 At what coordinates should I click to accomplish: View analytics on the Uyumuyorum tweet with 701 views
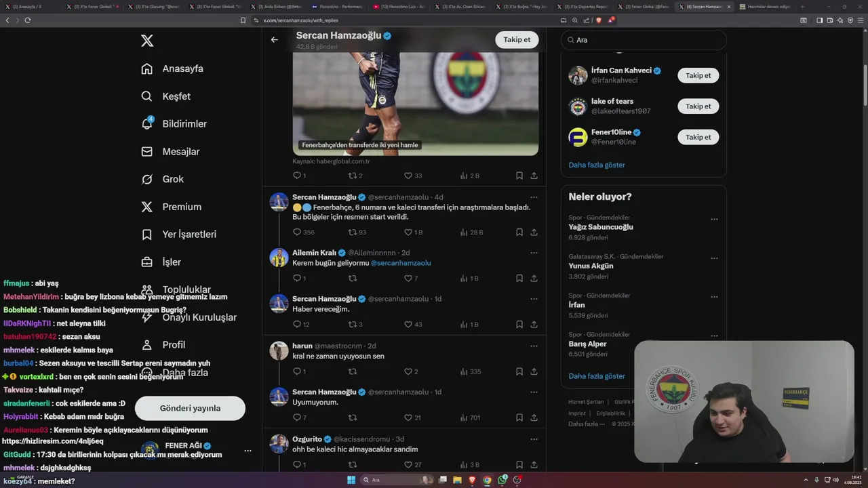pyautogui.click(x=470, y=418)
